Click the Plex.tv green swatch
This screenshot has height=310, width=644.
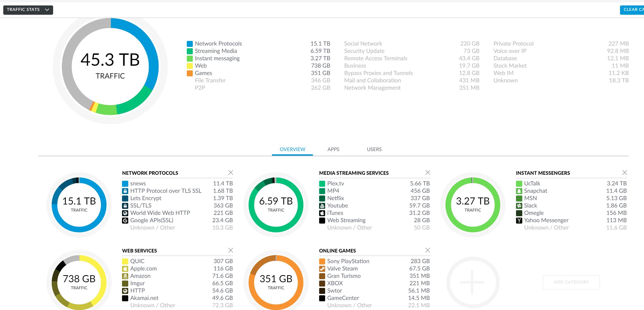(322, 183)
